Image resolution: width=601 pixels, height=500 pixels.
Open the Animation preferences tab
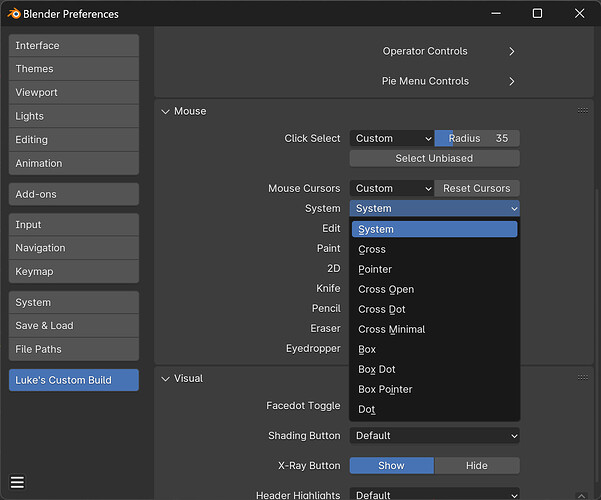pyautogui.click(x=74, y=163)
